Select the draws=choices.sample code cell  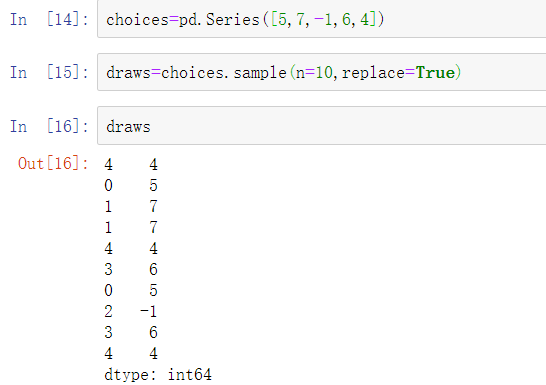322,72
